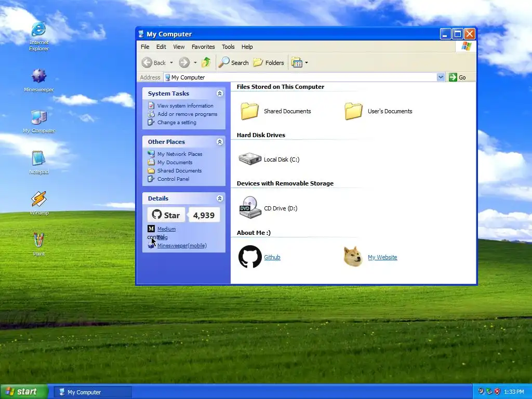Click the My Computer title bar icon

coord(141,34)
